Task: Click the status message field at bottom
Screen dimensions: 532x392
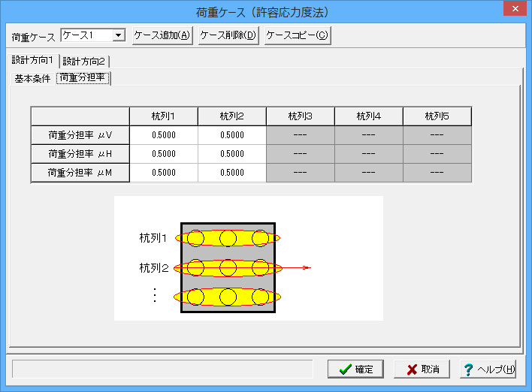Action: coord(162,369)
